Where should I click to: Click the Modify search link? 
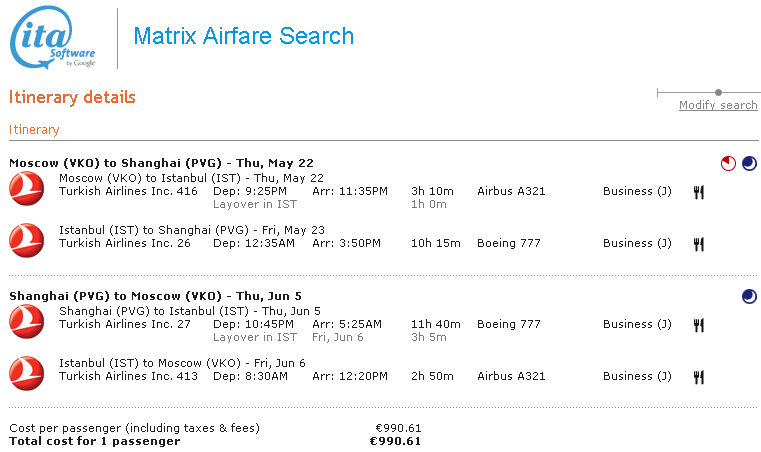click(x=718, y=106)
